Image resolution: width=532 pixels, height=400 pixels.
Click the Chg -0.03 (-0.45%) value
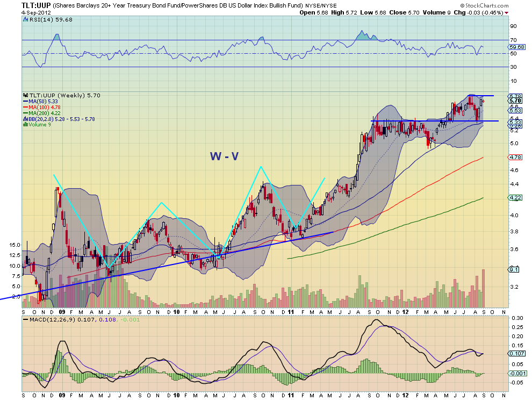tap(478, 12)
